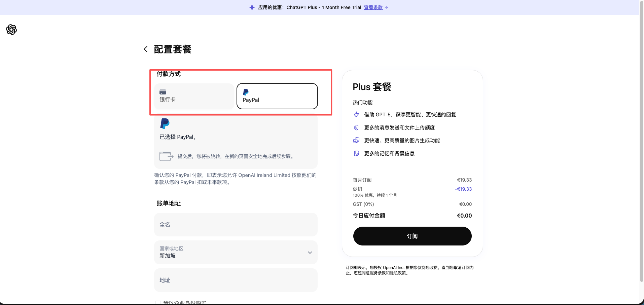Screen dimensions: 644x305
Task: Click the OpenAI logo in the corner
Action: [11, 30]
